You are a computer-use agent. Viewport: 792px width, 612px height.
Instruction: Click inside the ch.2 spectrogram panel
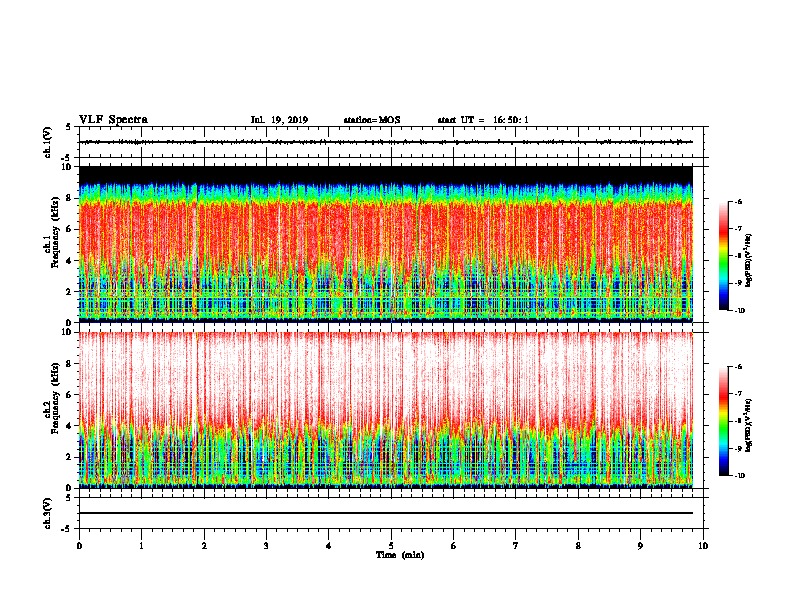coord(386,410)
